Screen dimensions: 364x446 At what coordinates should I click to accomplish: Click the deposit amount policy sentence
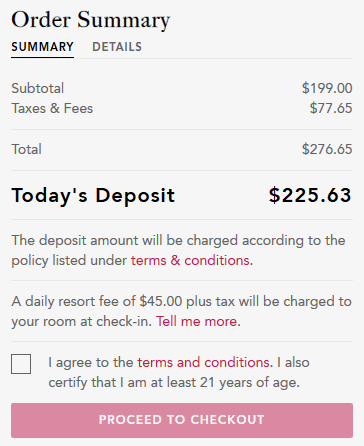[x=179, y=250]
